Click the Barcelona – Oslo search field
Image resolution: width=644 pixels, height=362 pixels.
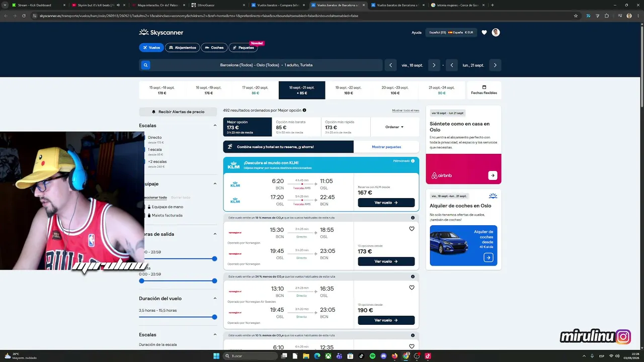pyautogui.click(x=266, y=65)
